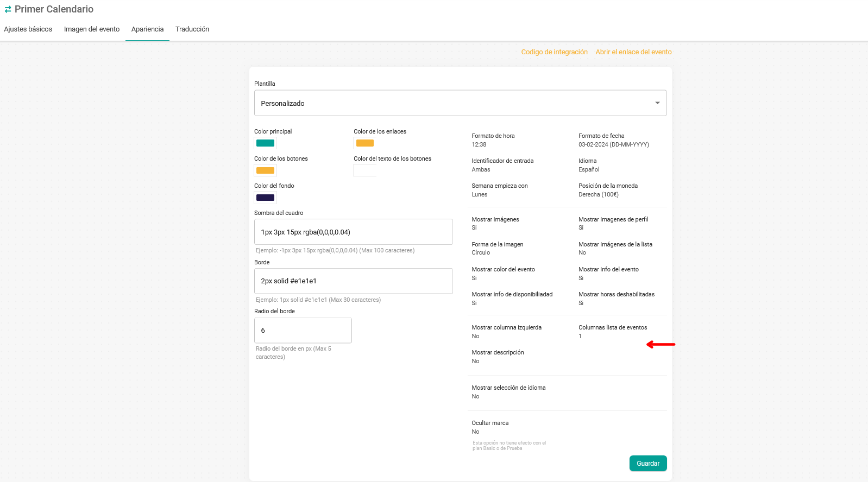Focus the Sombra del cuadro field
868x482 pixels.
coord(354,232)
